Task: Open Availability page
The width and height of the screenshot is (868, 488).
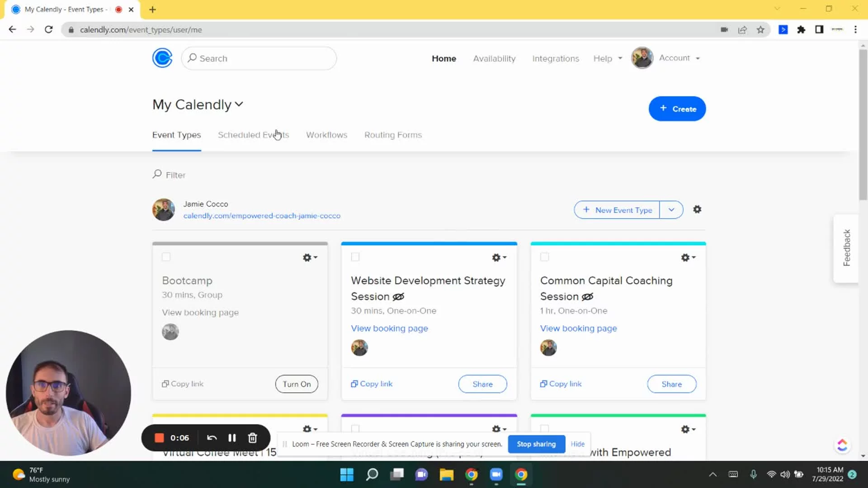Action: pyautogui.click(x=494, y=59)
